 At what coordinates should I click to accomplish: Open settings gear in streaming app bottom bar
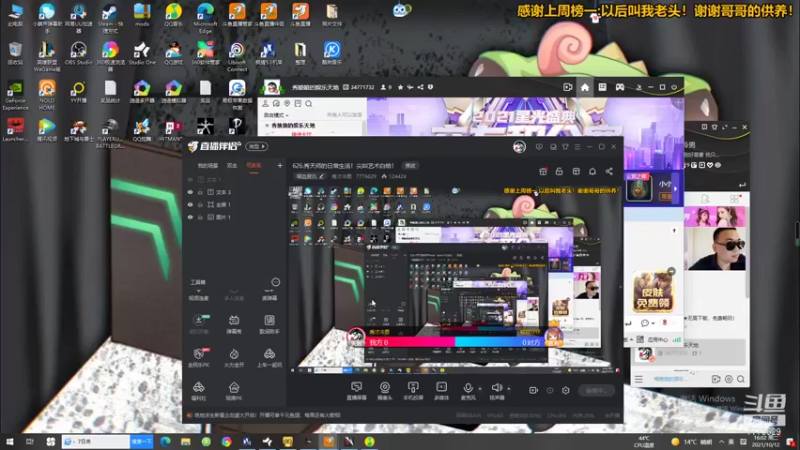[x=566, y=390]
